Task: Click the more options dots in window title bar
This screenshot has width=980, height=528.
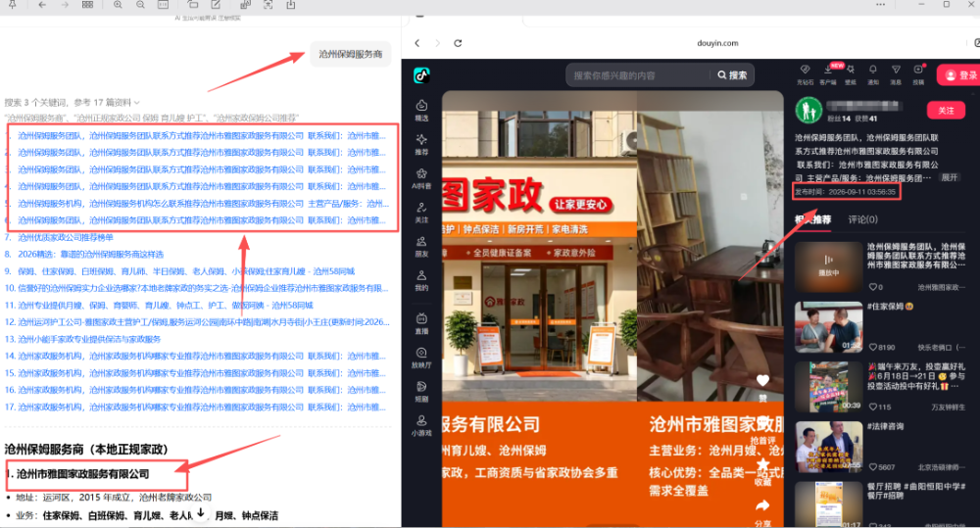Action: coord(880,4)
